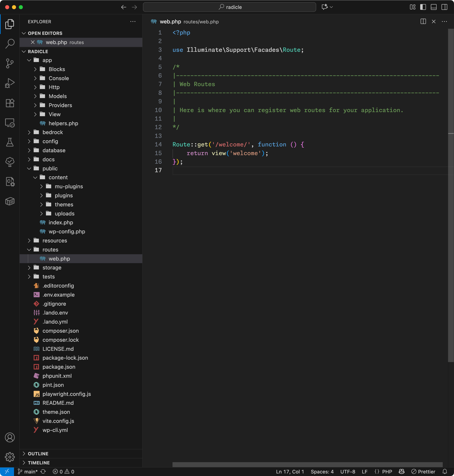Open the Testing flask view

(10, 142)
